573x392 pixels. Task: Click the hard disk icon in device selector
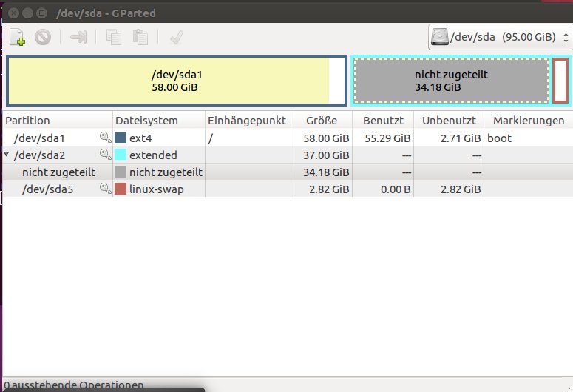point(440,37)
